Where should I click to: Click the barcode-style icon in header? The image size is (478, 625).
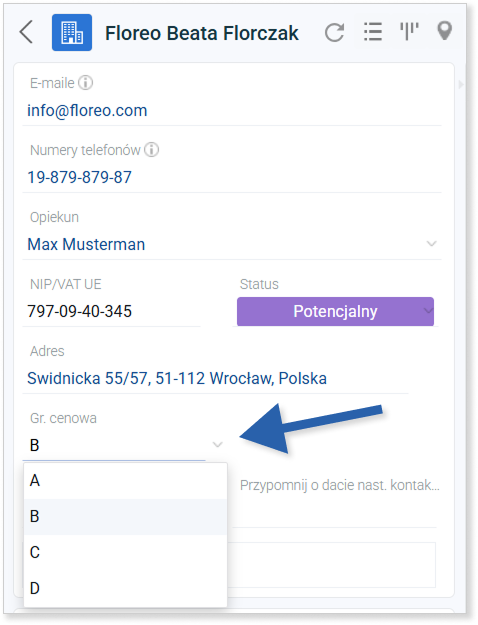(x=409, y=31)
